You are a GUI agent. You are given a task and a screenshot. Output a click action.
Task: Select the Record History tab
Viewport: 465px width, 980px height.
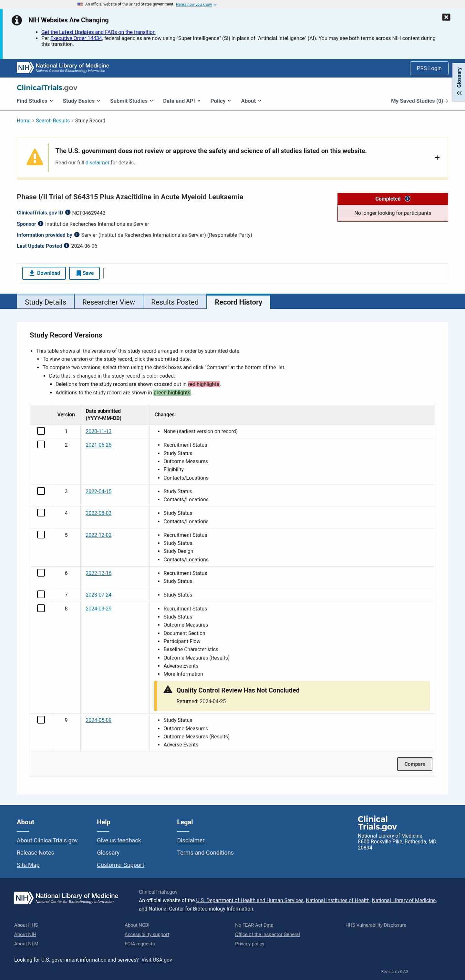[x=238, y=302]
